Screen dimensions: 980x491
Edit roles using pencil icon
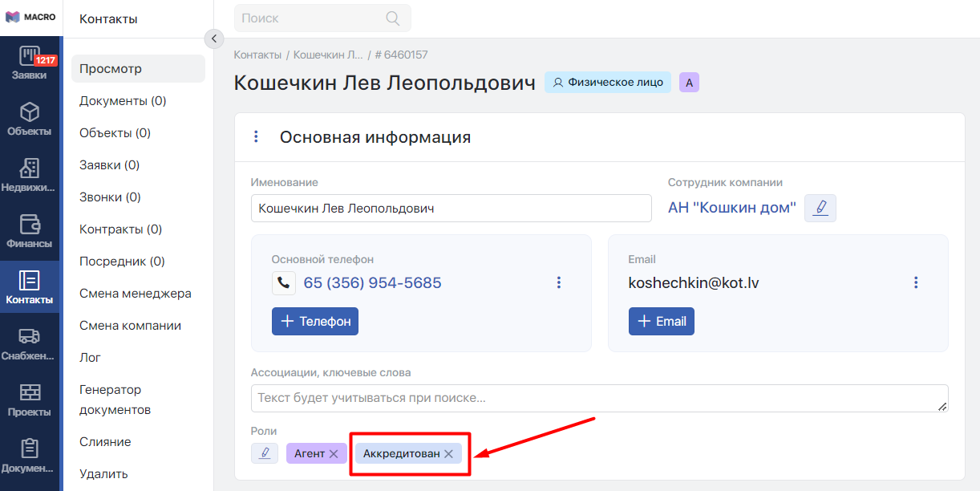[264, 453]
